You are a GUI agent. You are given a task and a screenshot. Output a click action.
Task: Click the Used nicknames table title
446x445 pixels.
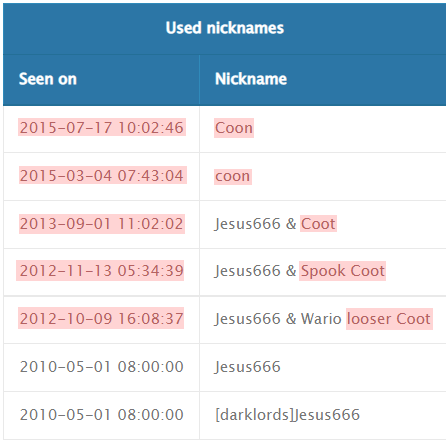coord(225,28)
